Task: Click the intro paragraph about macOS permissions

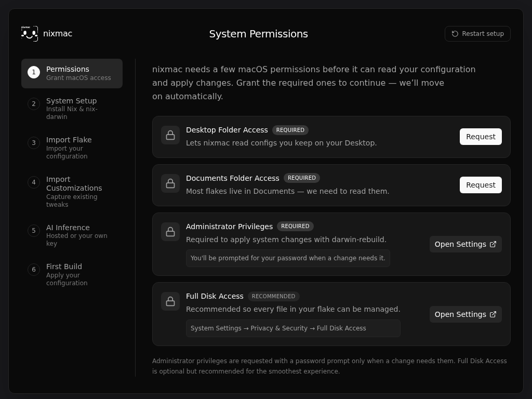Action: (x=314, y=83)
